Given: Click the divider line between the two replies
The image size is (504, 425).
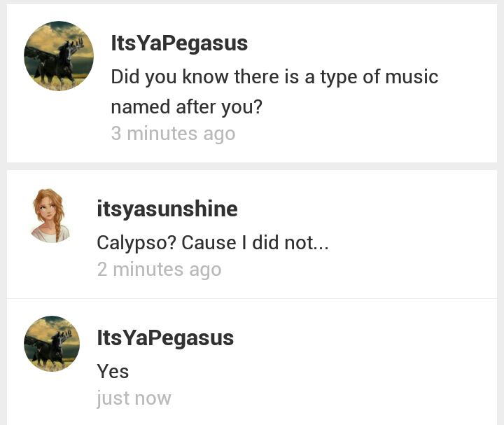Looking at the screenshot, I should tap(252, 299).
